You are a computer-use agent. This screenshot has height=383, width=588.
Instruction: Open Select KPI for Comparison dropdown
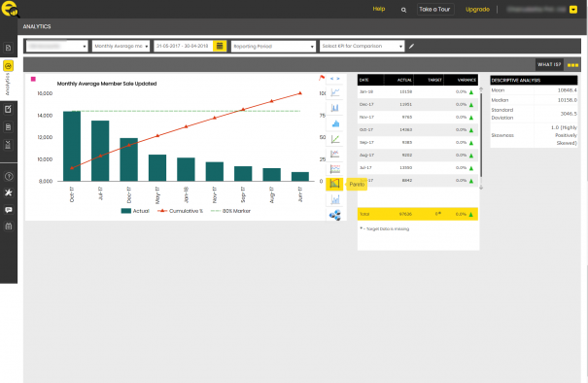362,46
